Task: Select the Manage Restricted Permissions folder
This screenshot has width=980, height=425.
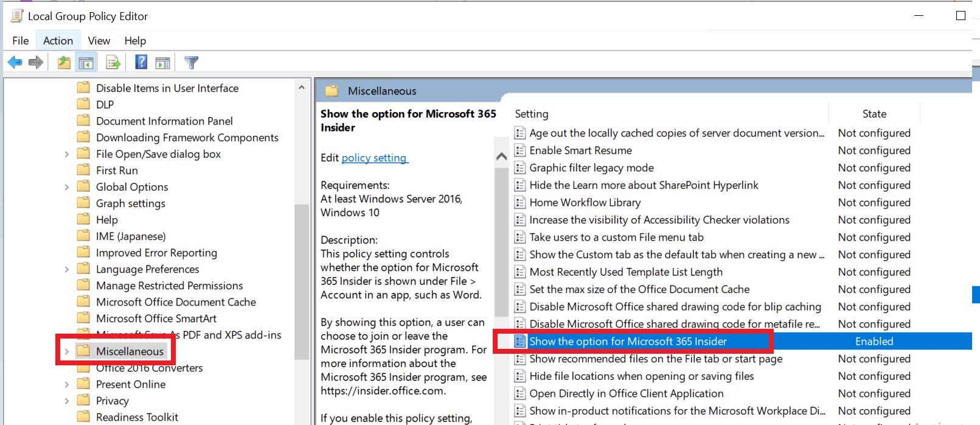Action: click(x=169, y=286)
